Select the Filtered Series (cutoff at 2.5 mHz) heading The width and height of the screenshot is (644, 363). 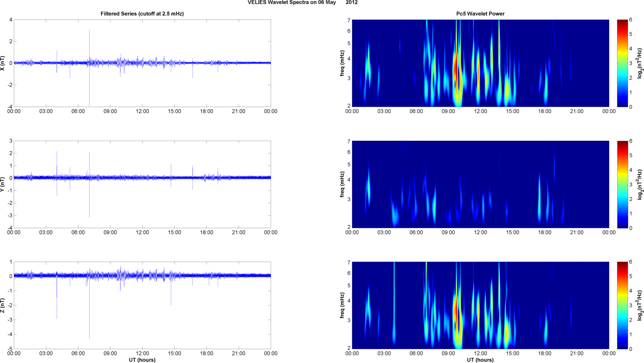tap(142, 14)
